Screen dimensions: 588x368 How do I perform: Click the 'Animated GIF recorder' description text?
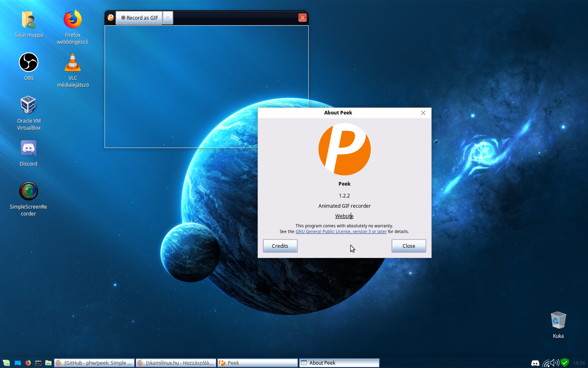345,206
